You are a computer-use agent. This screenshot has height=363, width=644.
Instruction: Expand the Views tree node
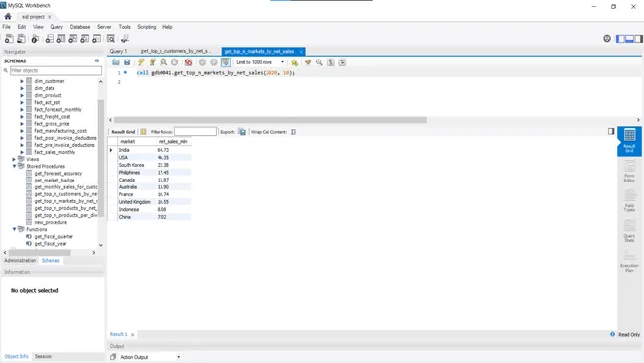coord(14,159)
